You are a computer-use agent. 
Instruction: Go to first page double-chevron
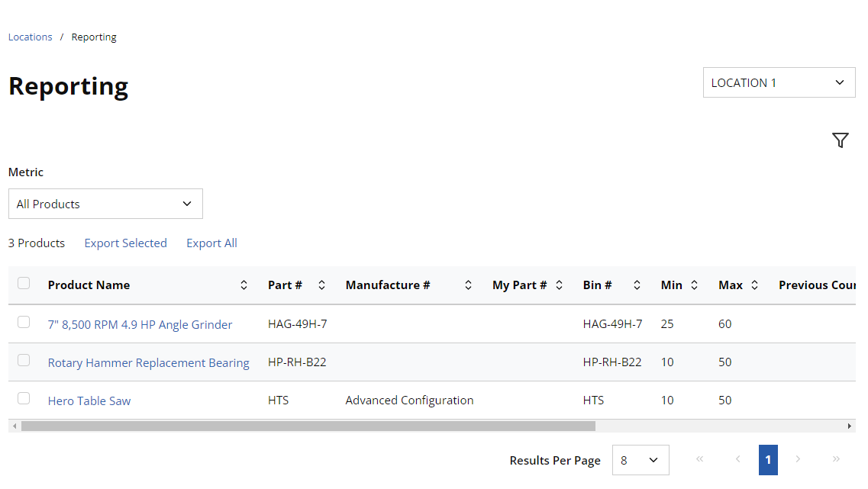(700, 459)
